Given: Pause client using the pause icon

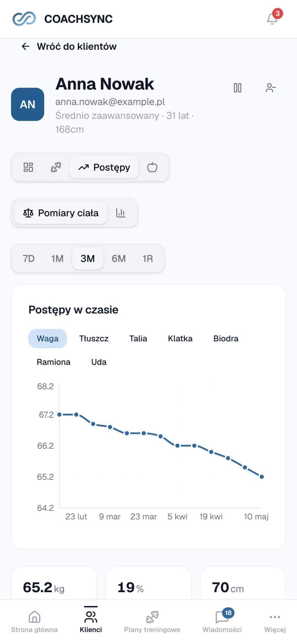Looking at the screenshot, I should click(238, 88).
